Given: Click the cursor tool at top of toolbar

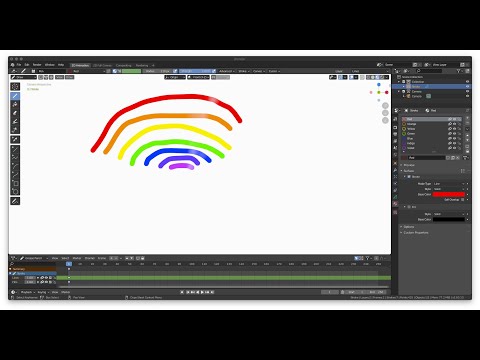Looking at the screenshot, I should [x=15, y=86].
